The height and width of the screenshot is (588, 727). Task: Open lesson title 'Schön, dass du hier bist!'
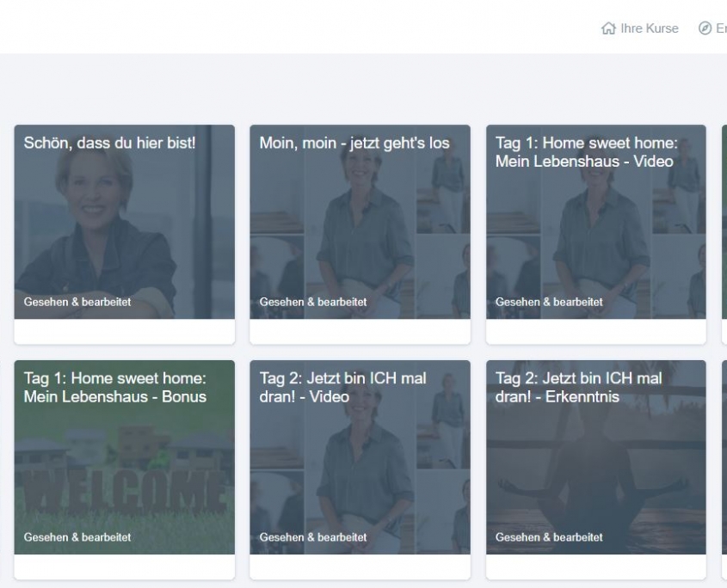(x=109, y=143)
